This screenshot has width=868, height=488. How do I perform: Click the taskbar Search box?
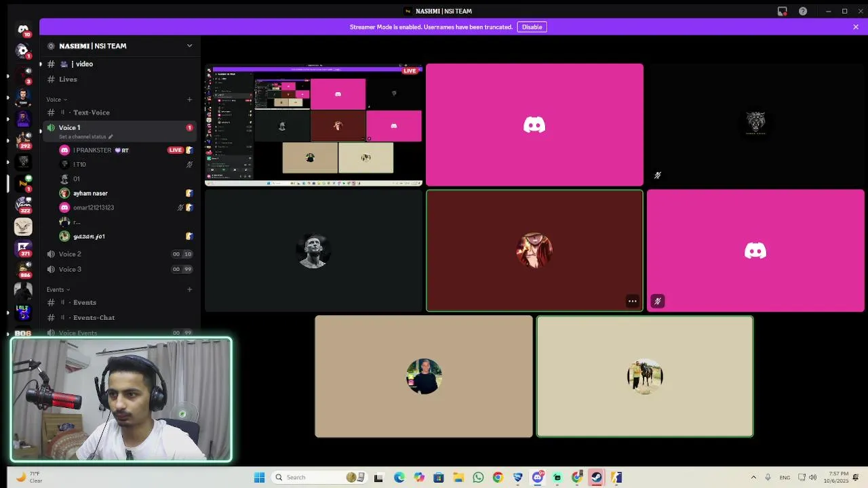tap(319, 477)
